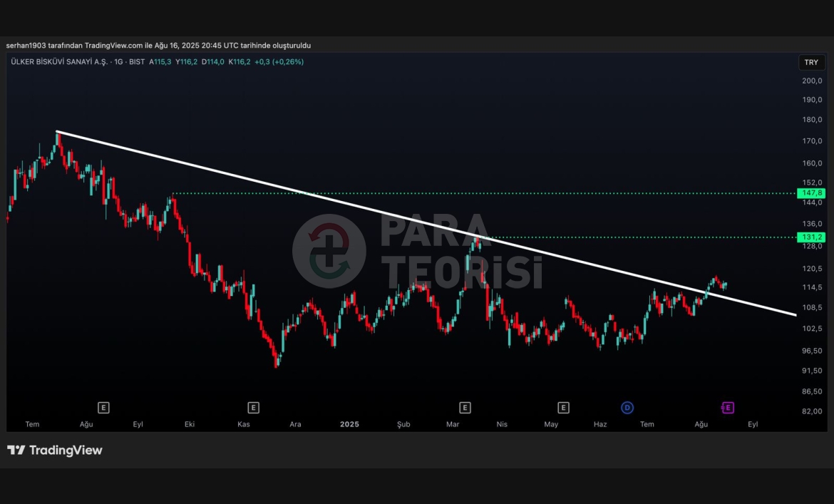Viewport: 834px width, 504px height.
Task: Click the purple upcoming earnings E marker
Action: point(727,408)
